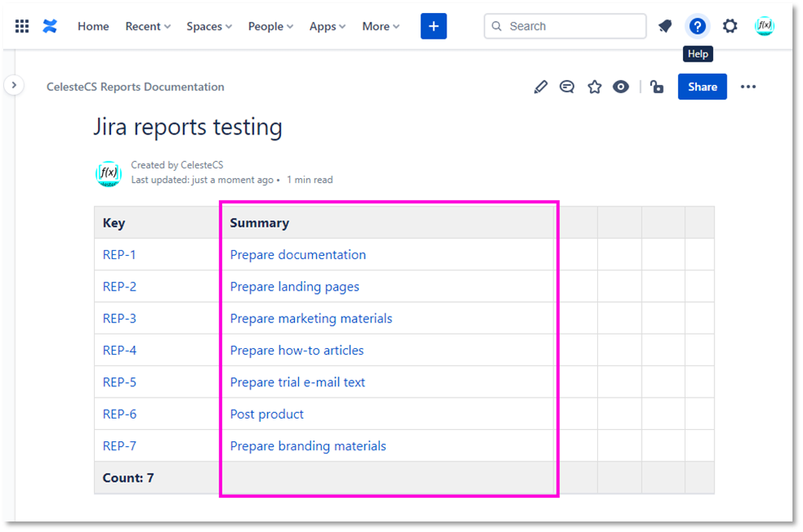Open Prepare landing pages summary link
803x532 pixels.
pyautogui.click(x=294, y=287)
